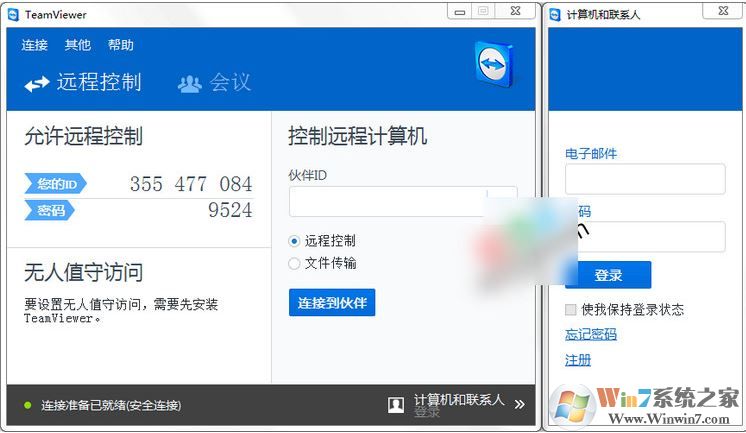Click the TeamViewer logo in the blue header
Image resolution: width=746 pixels, height=433 pixels.
point(494,64)
